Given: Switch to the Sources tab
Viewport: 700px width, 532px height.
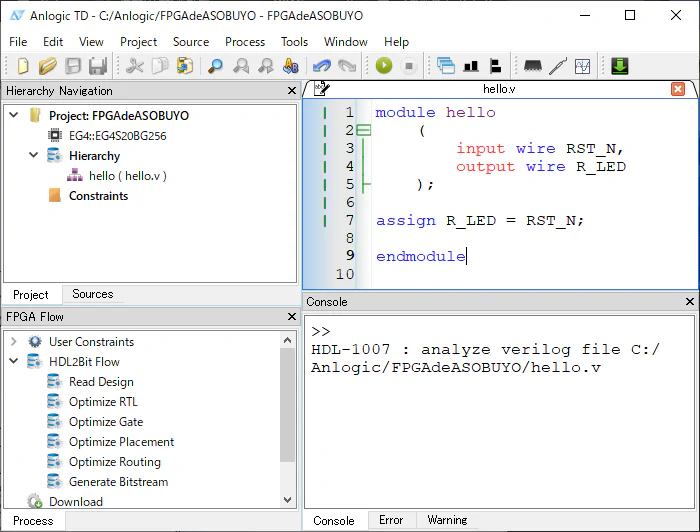Looking at the screenshot, I should [x=92, y=294].
